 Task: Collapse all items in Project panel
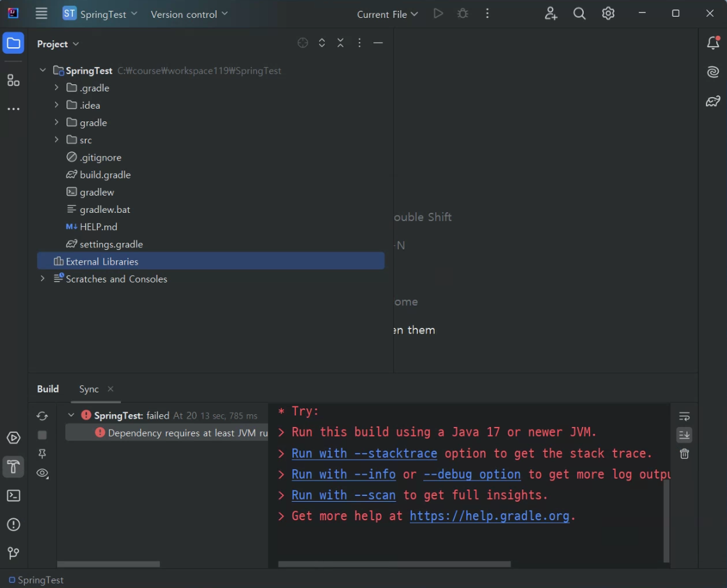[340, 43]
